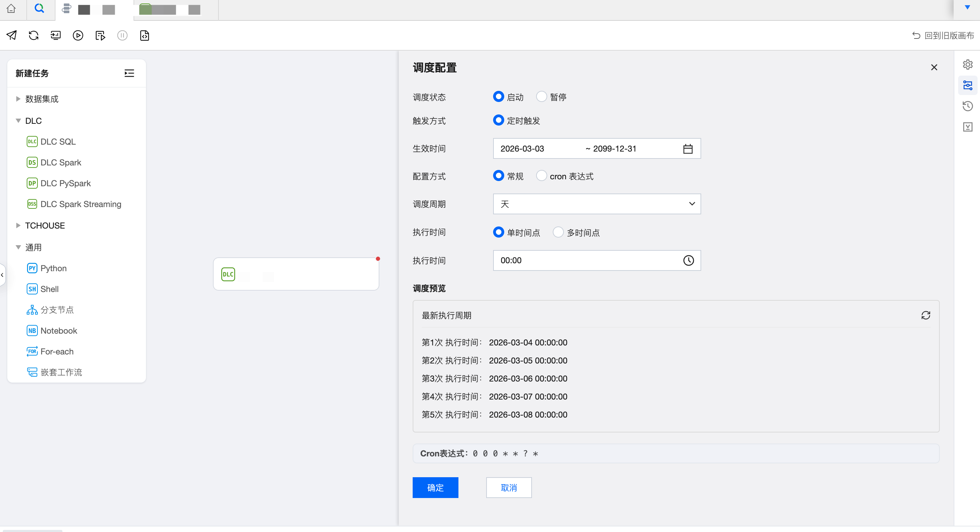The image size is (980, 532).
Task: Refresh the latest execution cycle preview
Action: click(x=925, y=315)
